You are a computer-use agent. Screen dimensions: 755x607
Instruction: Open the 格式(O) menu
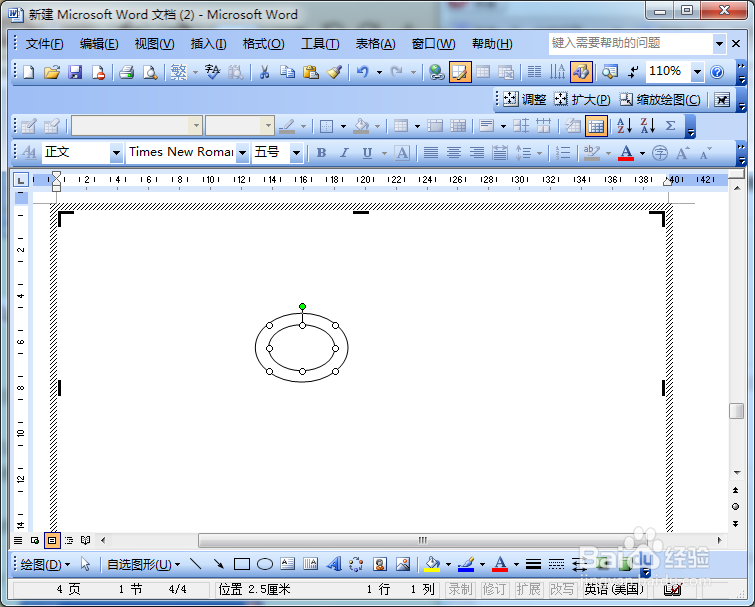pyautogui.click(x=263, y=44)
